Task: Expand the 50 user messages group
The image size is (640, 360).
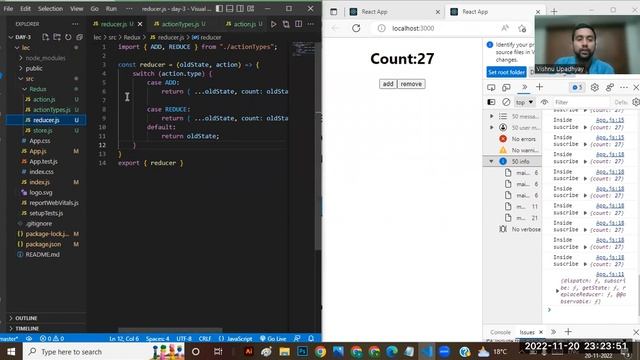Action: (x=491, y=127)
